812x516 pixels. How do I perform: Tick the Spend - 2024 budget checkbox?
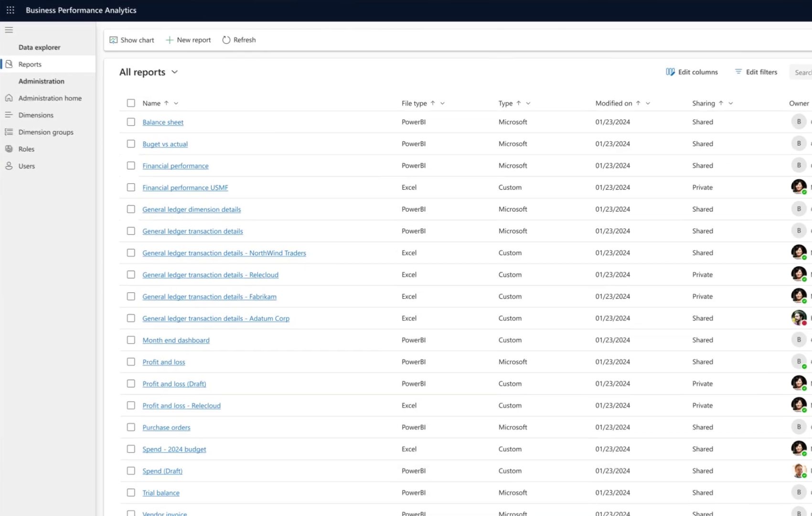pyautogui.click(x=131, y=449)
